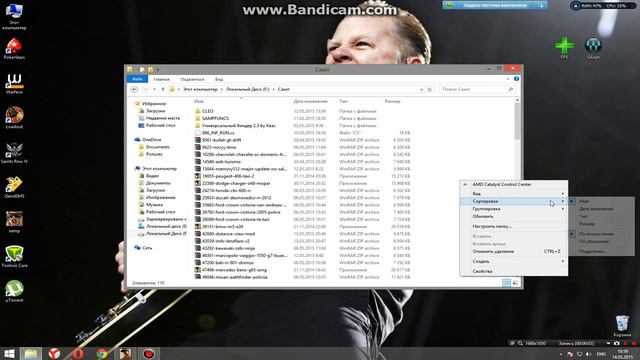640x360 pixels.
Task: Click the green plus FPS desktop icon
Action: 564,48
